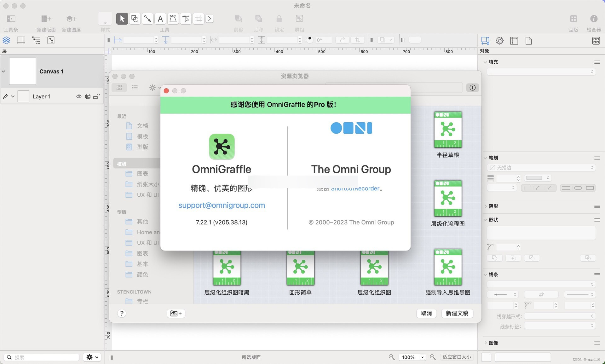The image size is (605, 364).
Task: Select the artboard grid tool
Action: (199, 19)
